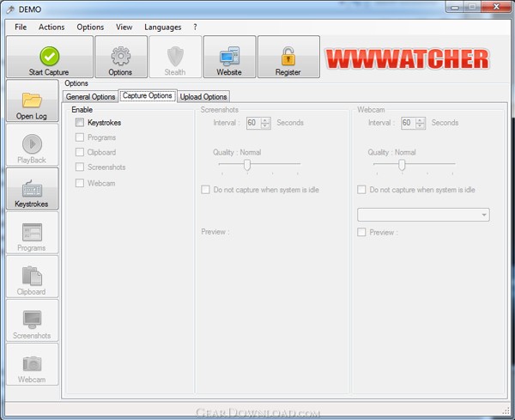Open the ? help menu

coord(195,27)
